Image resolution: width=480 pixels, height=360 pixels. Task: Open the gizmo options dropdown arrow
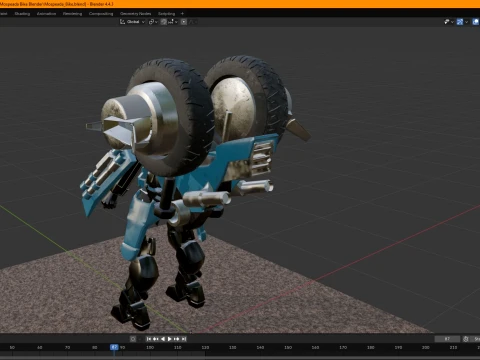point(467,22)
